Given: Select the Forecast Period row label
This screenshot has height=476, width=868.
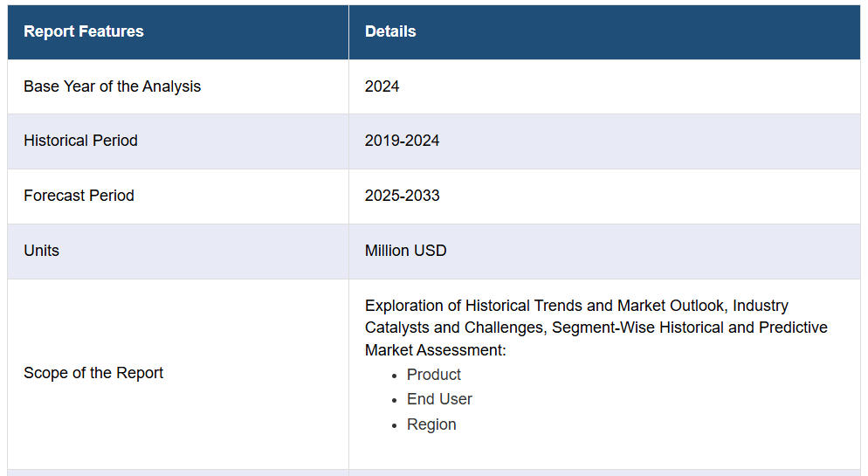Looking at the screenshot, I should pyautogui.click(x=79, y=196).
